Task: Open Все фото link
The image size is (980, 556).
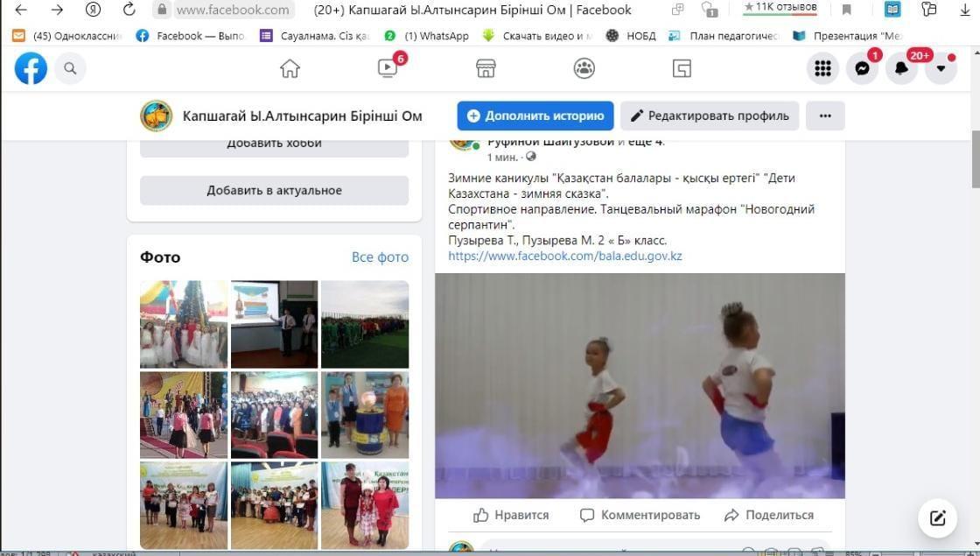Action: pyautogui.click(x=380, y=257)
